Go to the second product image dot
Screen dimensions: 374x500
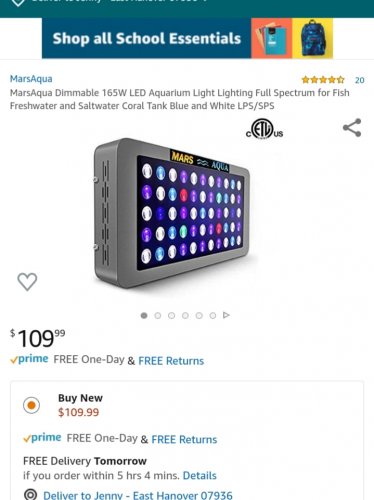point(158,315)
